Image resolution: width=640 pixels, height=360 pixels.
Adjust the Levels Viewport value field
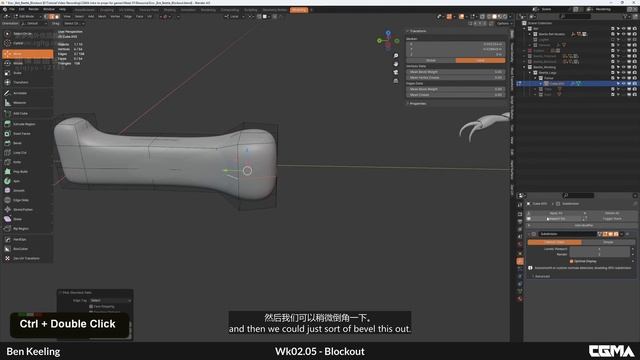(599, 249)
